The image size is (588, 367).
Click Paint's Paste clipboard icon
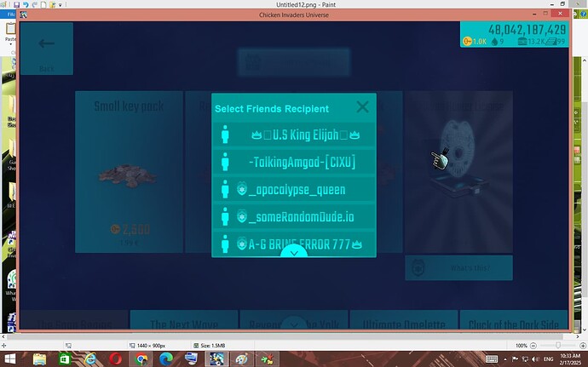[10, 29]
